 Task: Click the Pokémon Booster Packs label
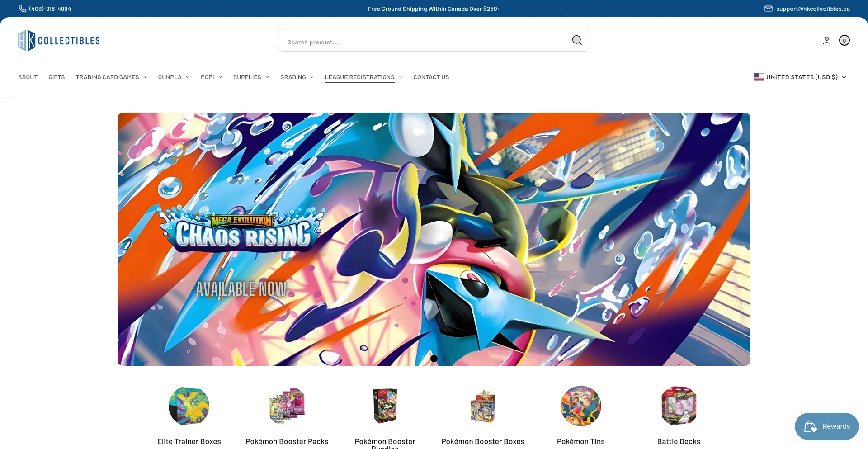[287, 441]
